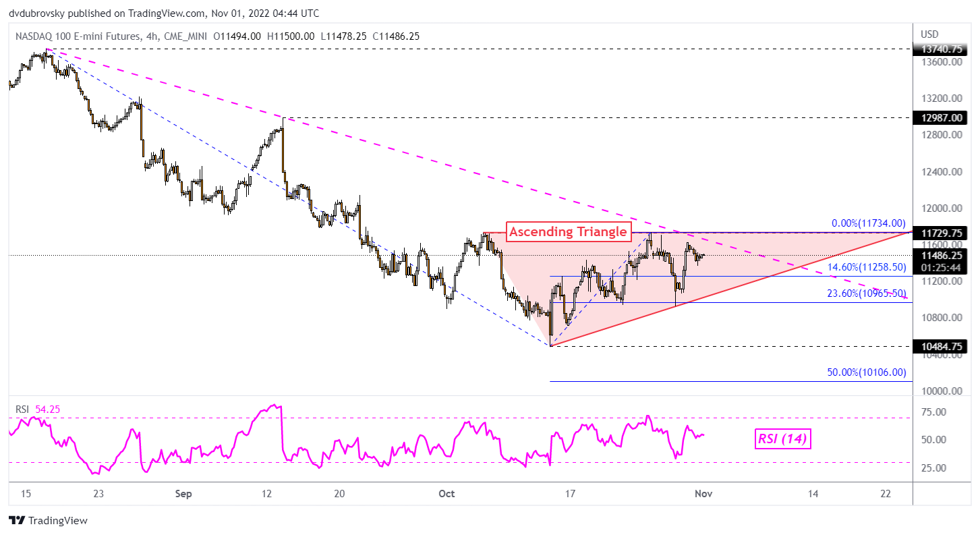This screenshot has width=980, height=535.
Task: Click the H11500.00 high value in header
Action: [x=291, y=36]
